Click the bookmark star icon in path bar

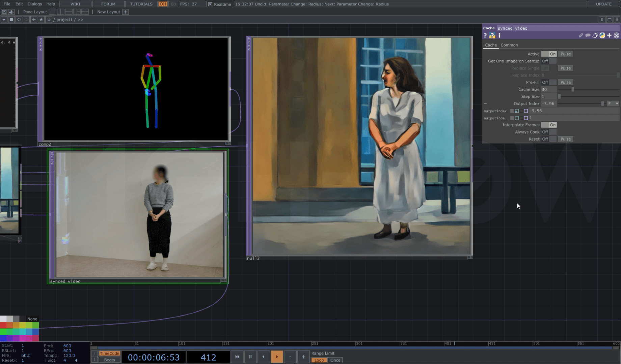(41, 20)
